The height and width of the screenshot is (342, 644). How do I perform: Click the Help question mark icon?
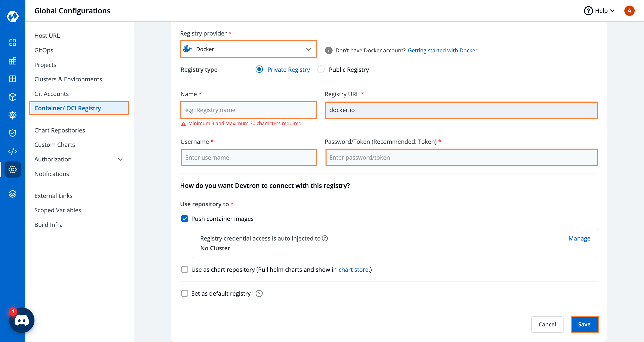click(588, 11)
